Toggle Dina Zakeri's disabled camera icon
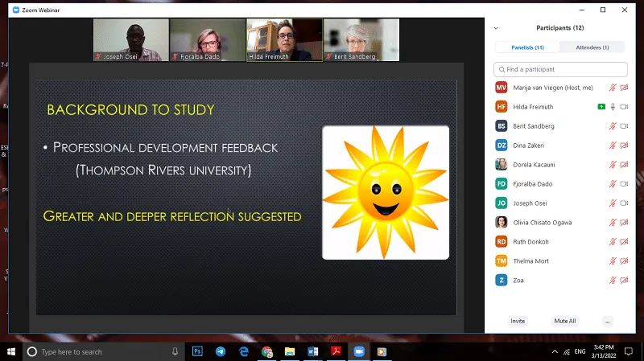Screen dimensions: 644x361 pyautogui.click(x=624, y=146)
